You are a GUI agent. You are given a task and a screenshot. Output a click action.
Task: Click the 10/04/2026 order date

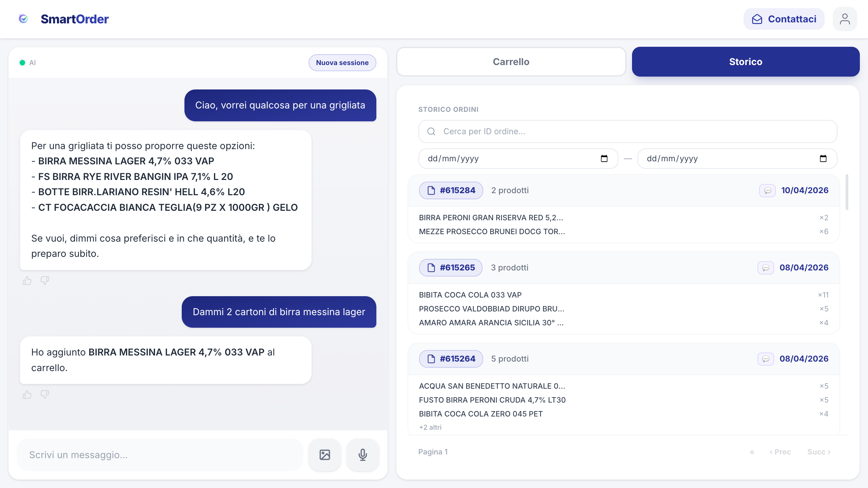(x=805, y=190)
